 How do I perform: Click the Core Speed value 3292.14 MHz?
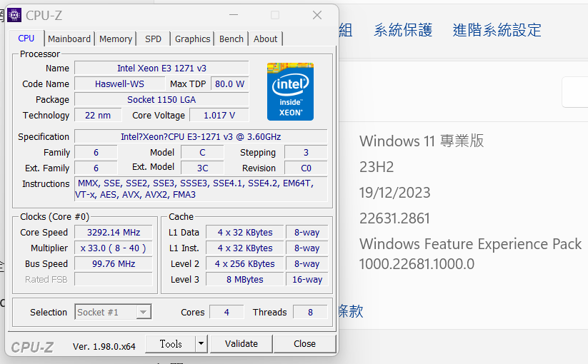point(114,233)
